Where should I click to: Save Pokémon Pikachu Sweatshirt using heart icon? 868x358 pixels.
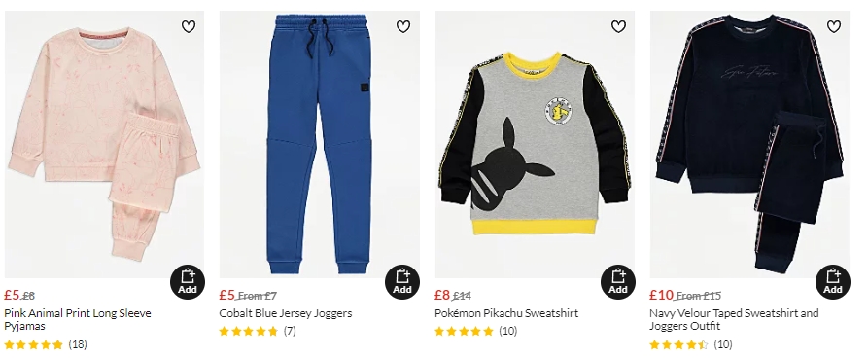tap(618, 26)
